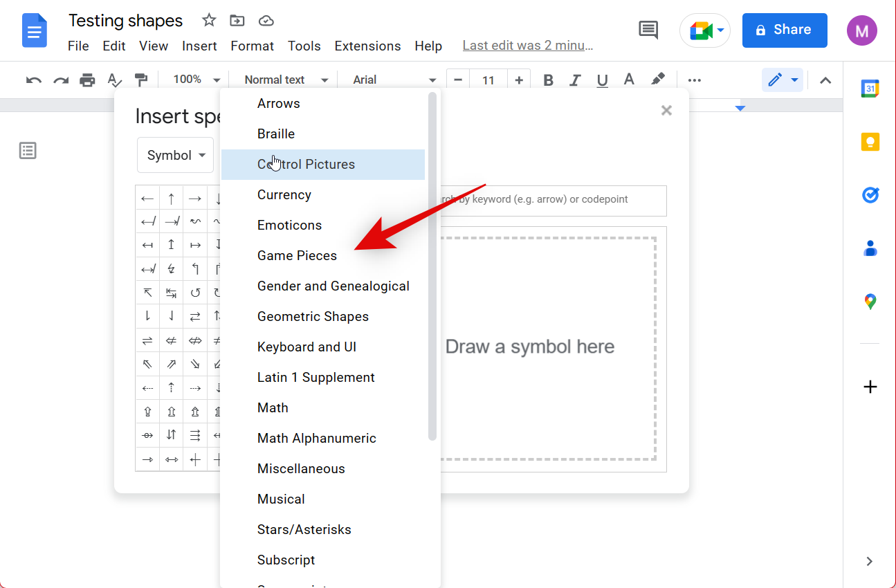The height and width of the screenshot is (588, 896).
Task: Hide the menus with the caret
Action: coord(825,80)
